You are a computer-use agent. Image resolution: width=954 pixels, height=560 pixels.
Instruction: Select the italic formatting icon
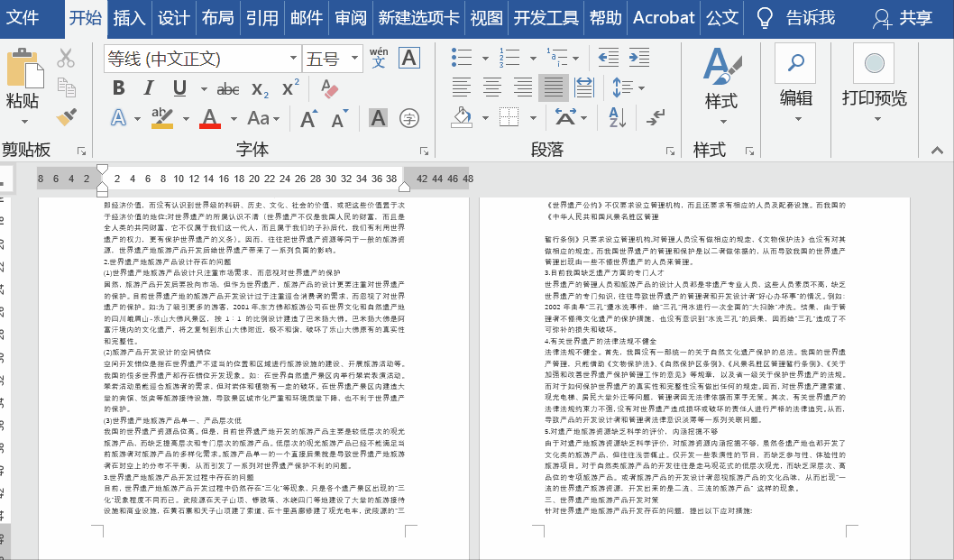148,88
